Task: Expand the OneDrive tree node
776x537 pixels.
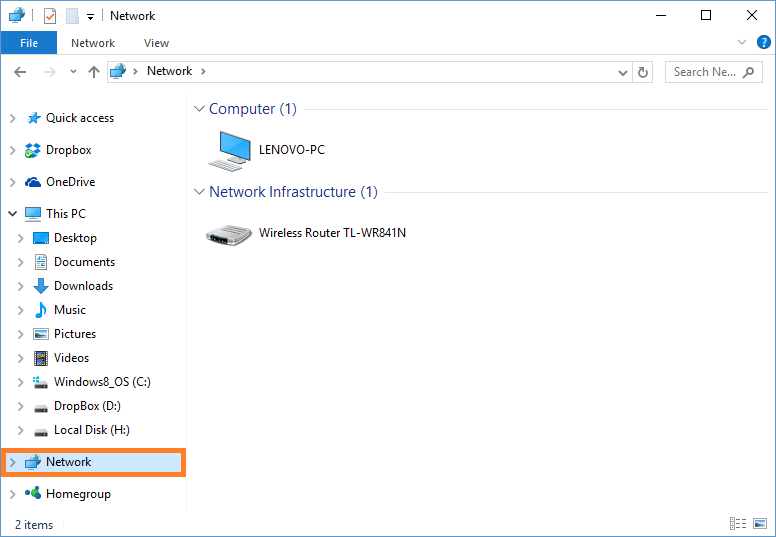Action: [13, 182]
